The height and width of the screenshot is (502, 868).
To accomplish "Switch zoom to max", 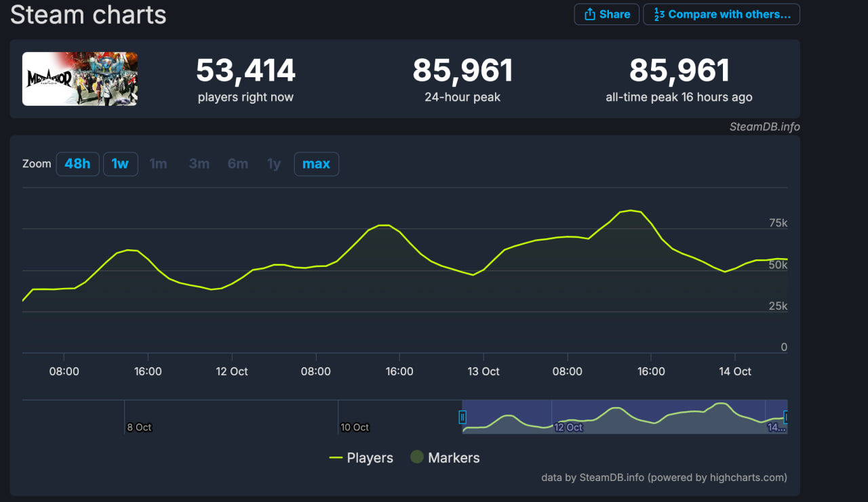I will [x=316, y=164].
